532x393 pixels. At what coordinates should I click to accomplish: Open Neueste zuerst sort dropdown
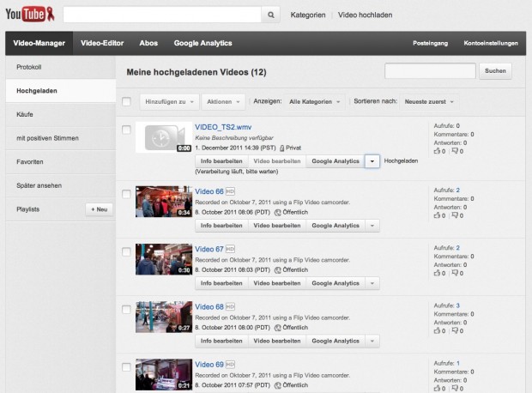click(x=429, y=102)
